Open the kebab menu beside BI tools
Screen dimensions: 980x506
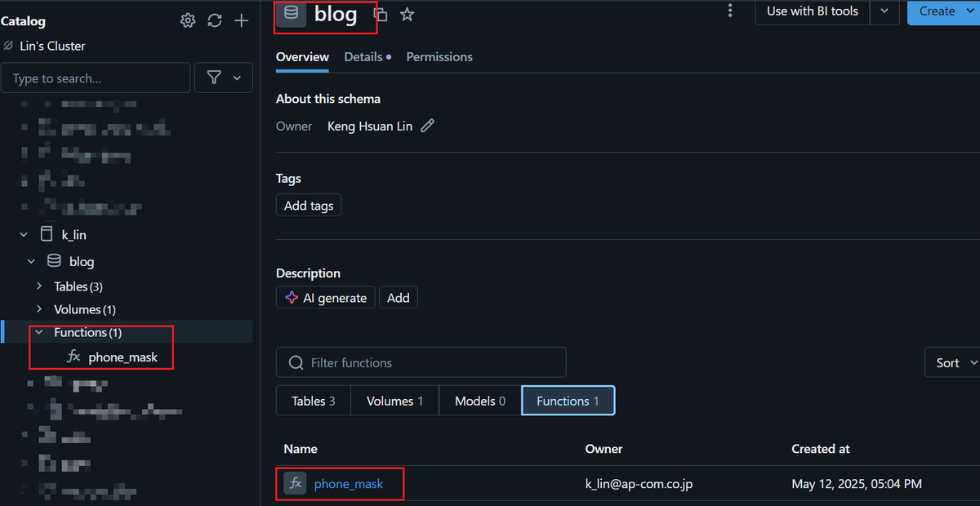[x=730, y=11]
